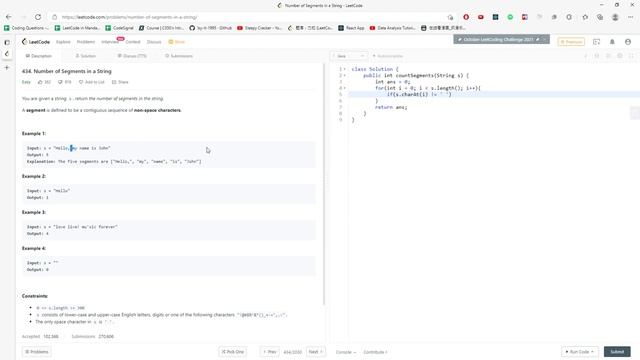The width and height of the screenshot is (640, 360).
Task: Click the Share icon under the title
Action: click(x=114, y=82)
